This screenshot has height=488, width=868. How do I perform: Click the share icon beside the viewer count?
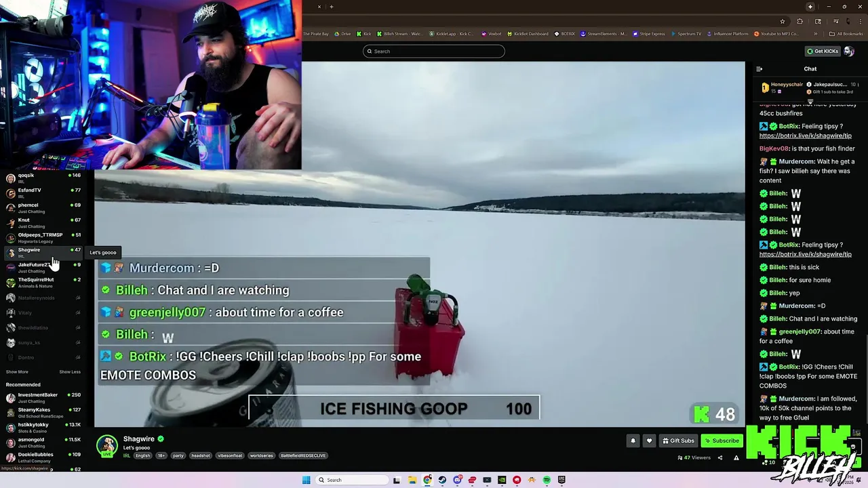click(720, 457)
